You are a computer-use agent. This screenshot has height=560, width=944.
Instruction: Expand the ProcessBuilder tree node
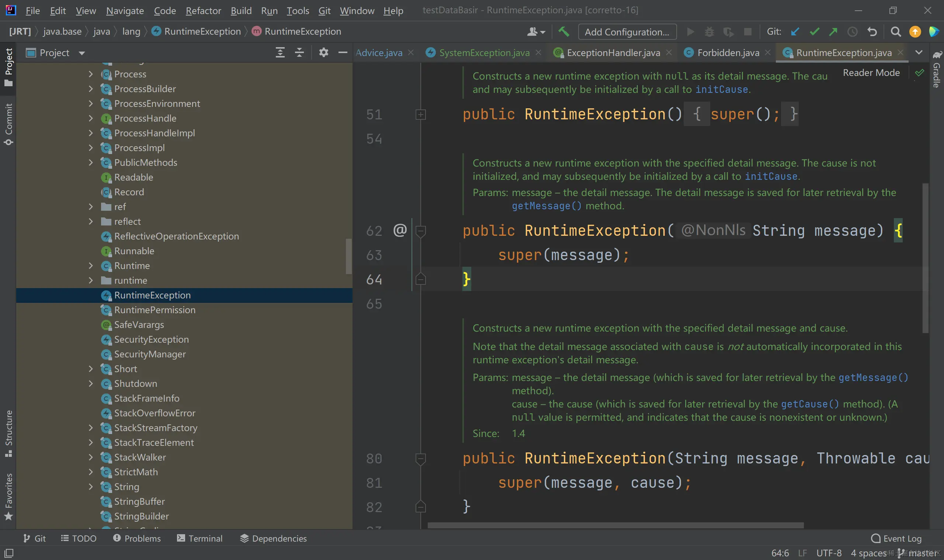[x=91, y=89]
